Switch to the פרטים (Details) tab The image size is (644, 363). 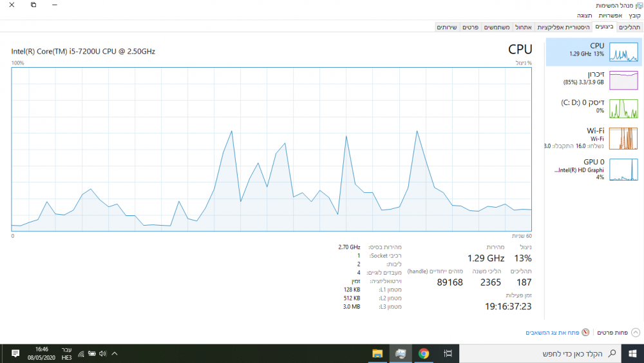tap(470, 27)
